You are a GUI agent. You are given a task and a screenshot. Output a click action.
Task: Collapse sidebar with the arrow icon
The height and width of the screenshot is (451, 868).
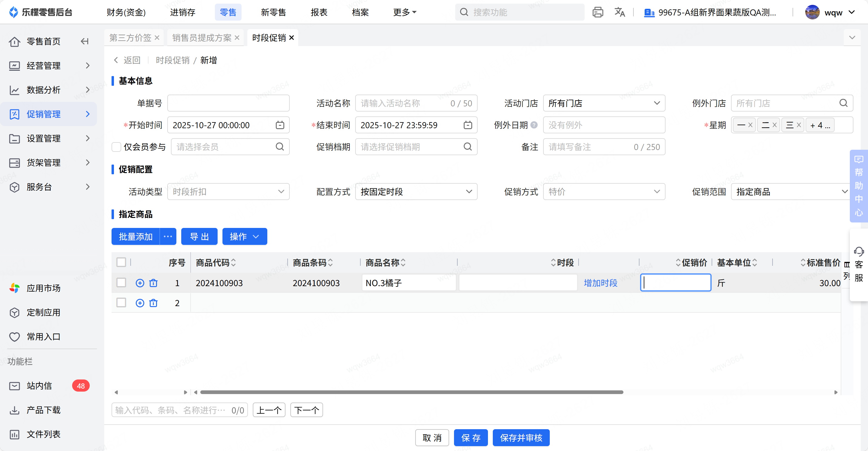tap(85, 42)
